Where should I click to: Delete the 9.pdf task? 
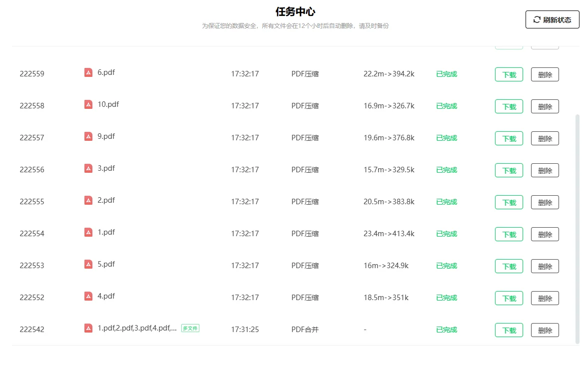pos(545,138)
